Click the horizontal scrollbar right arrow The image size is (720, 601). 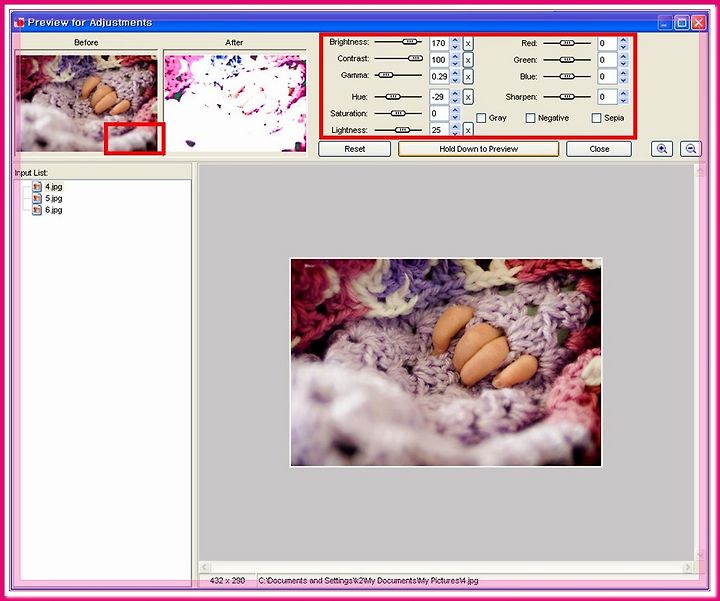tap(687, 567)
